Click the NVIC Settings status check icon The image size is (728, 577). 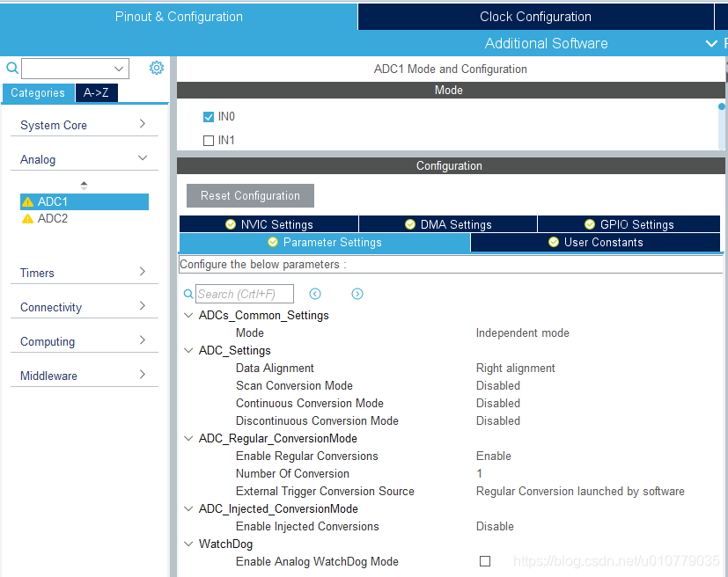point(231,224)
